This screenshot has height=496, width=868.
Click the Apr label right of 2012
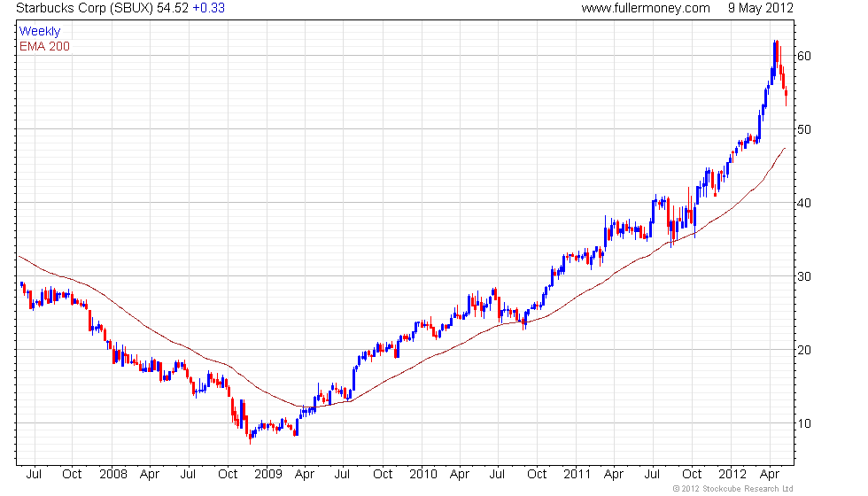tap(770, 475)
